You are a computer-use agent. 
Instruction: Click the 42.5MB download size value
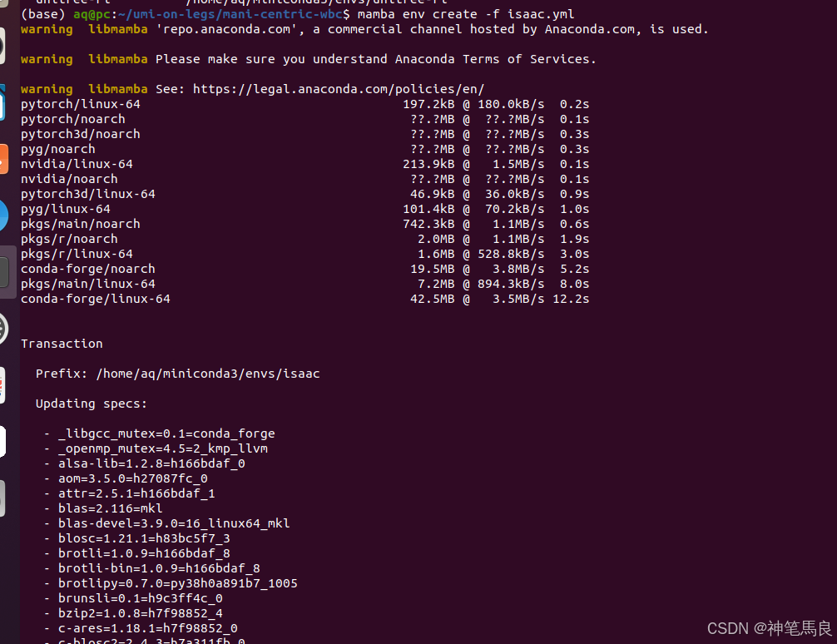[433, 298]
